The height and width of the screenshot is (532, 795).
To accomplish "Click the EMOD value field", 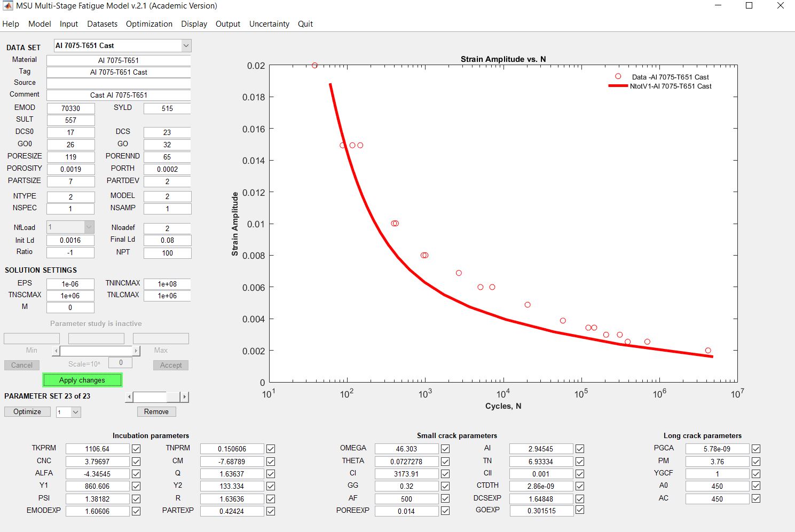I will click(70, 108).
